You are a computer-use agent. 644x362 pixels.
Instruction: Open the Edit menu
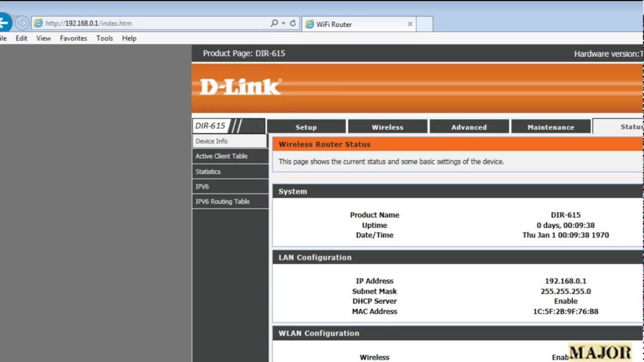point(21,38)
